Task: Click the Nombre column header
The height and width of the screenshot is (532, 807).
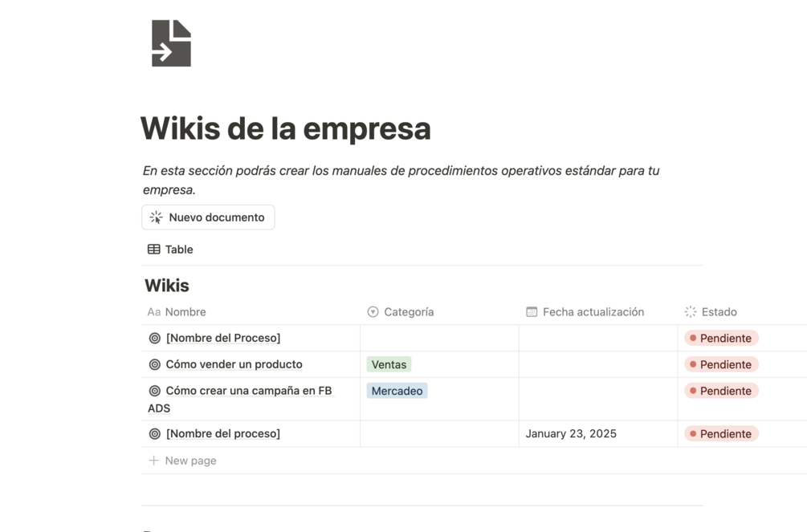Action: coord(185,312)
